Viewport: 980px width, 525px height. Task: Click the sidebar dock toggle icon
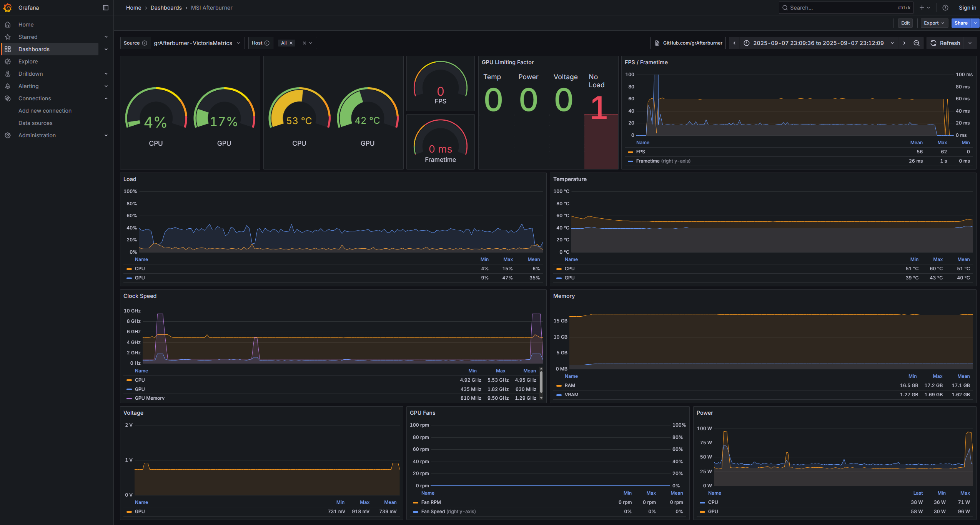pyautogui.click(x=106, y=8)
